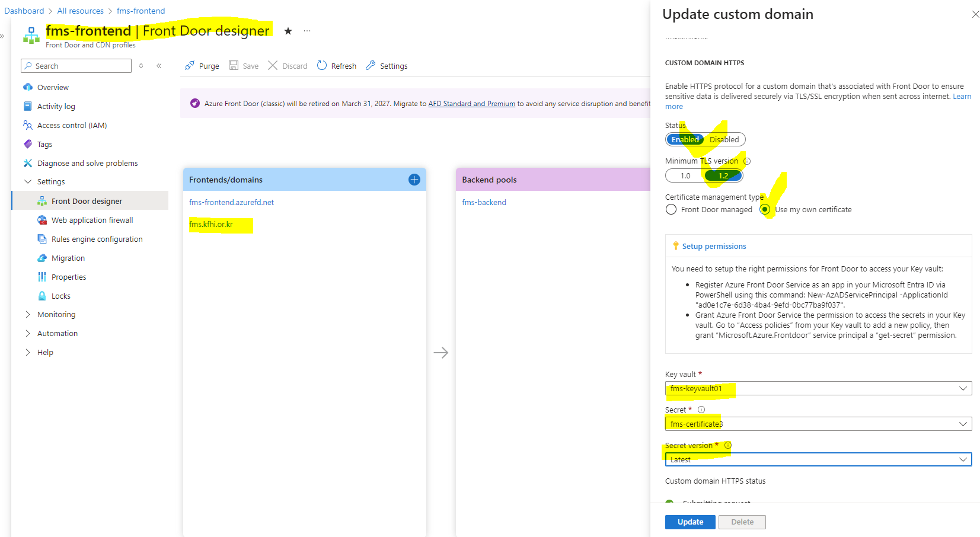Close the Update custom domain panel
980x537 pixels.
pyautogui.click(x=976, y=14)
